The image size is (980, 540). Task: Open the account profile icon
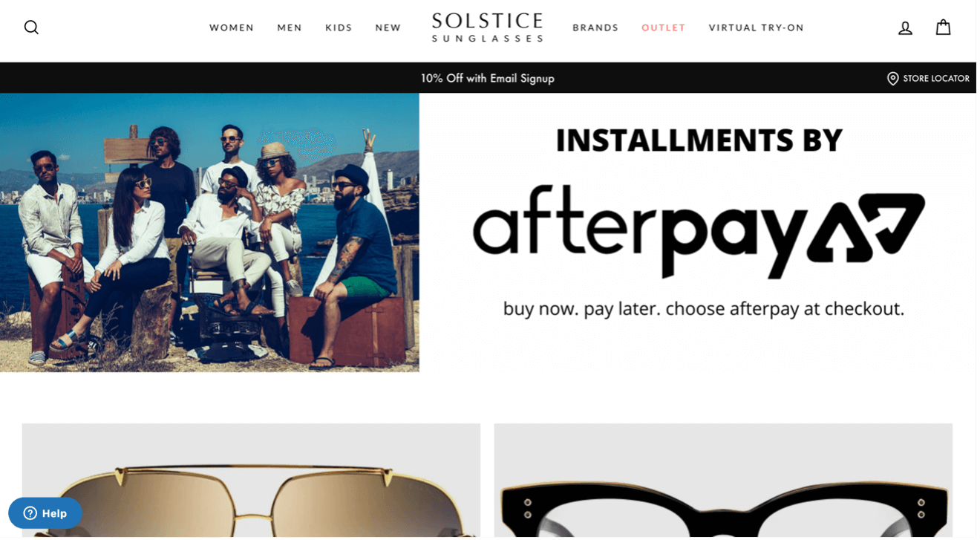pos(906,27)
